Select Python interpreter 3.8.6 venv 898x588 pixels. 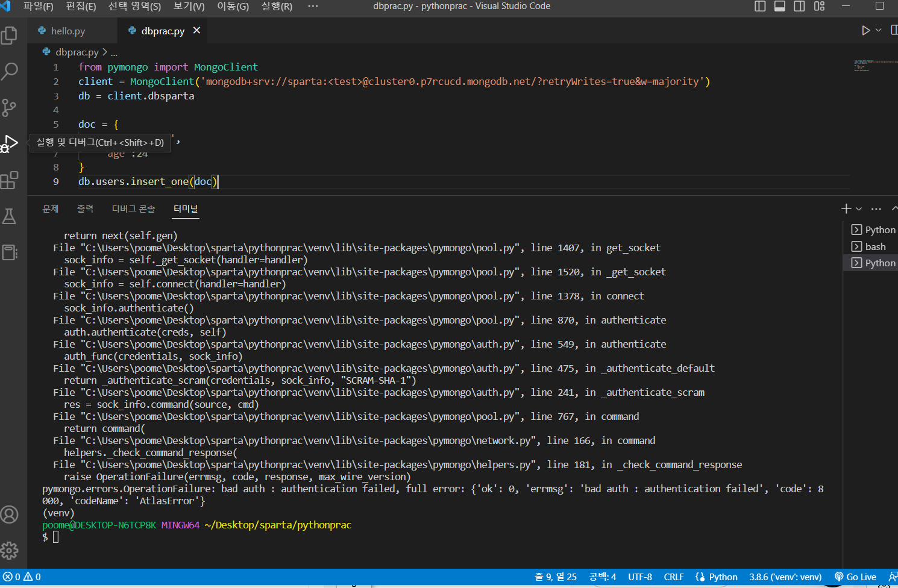coord(785,577)
